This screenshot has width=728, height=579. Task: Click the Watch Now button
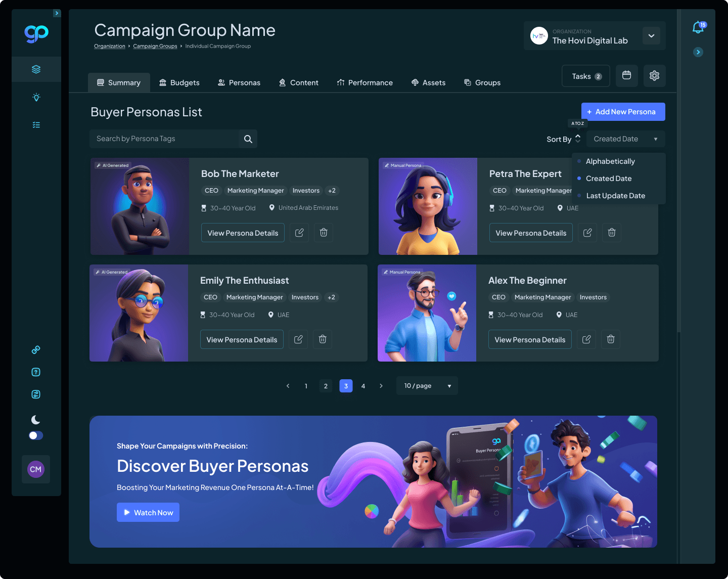click(148, 512)
